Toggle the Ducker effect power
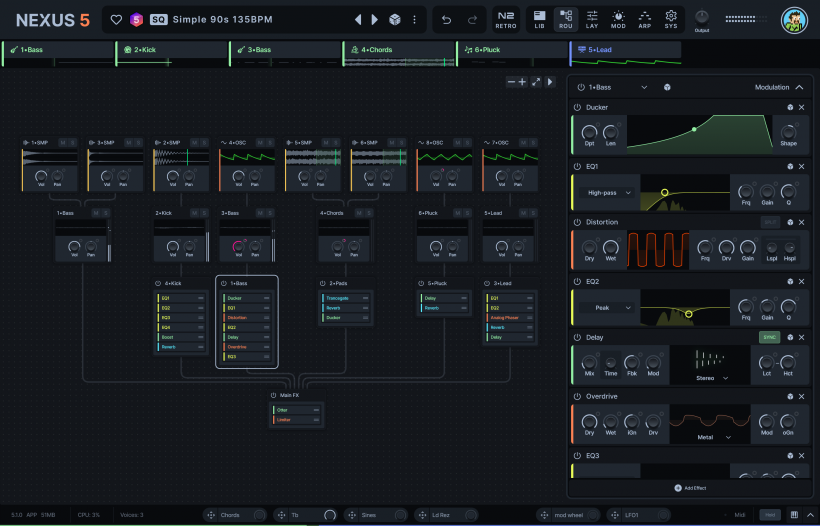Image resolution: width=820 pixels, height=526 pixels. tap(577, 107)
